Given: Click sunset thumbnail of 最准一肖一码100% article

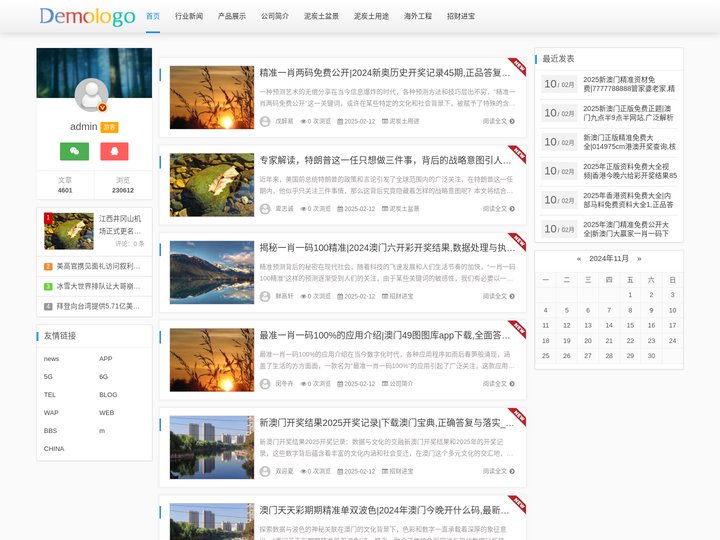Looking at the screenshot, I should pyautogui.click(x=212, y=360).
